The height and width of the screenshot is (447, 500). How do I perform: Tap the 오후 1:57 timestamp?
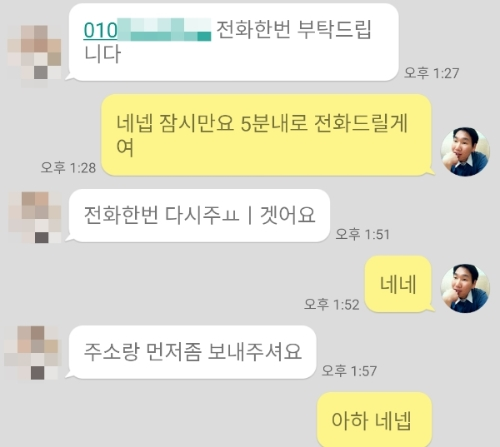click(349, 371)
